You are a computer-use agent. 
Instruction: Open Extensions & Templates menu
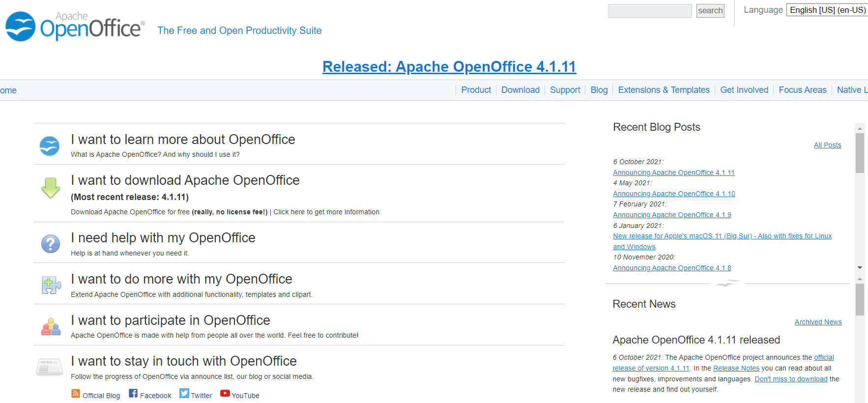click(x=664, y=90)
